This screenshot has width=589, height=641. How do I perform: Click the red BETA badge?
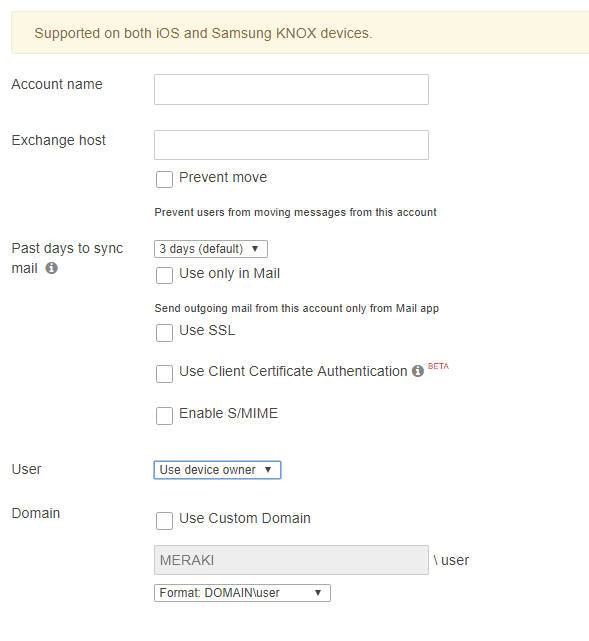click(438, 366)
